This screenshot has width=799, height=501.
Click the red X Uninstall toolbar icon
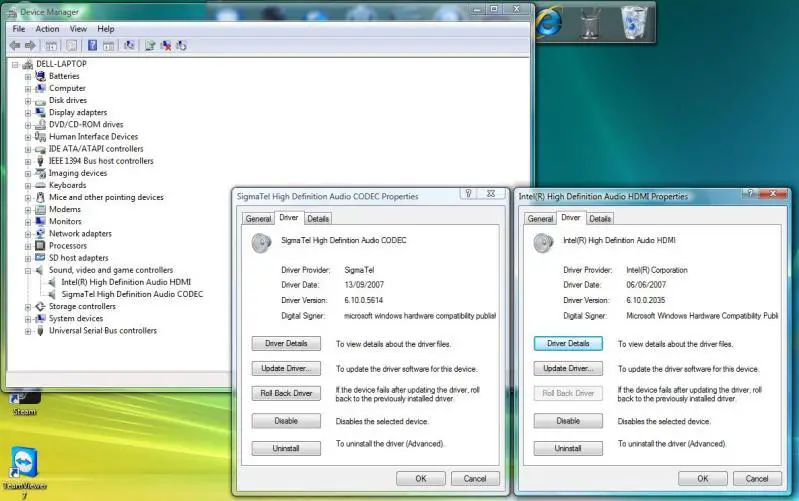(166, 45)
